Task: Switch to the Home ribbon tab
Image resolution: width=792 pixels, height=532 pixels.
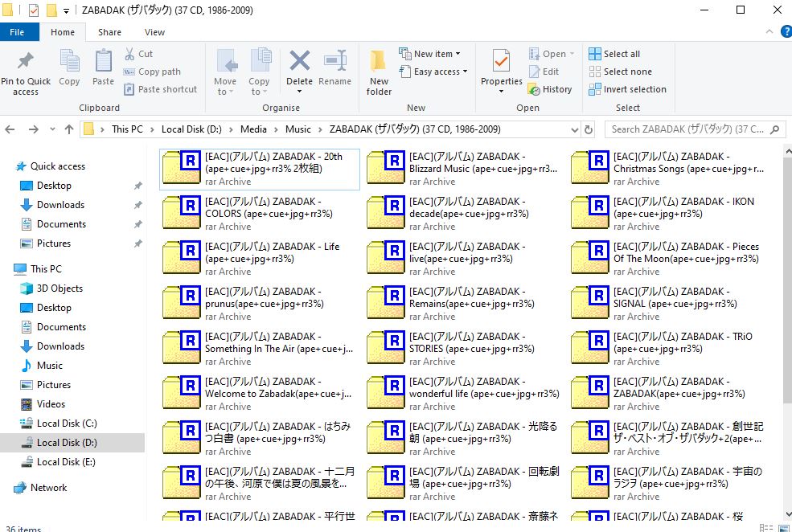Action: [63, 32]
